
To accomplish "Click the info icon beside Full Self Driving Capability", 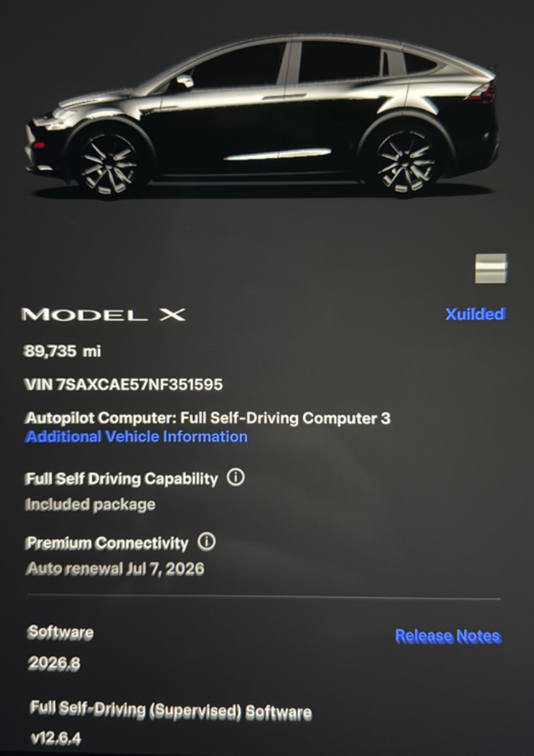I will (x=235, y=478).
